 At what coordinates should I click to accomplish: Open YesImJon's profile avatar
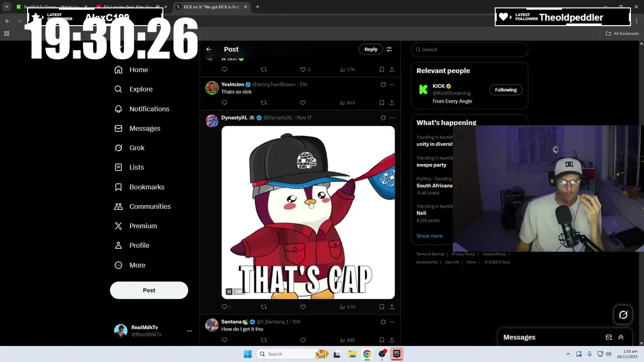[212, 87]
